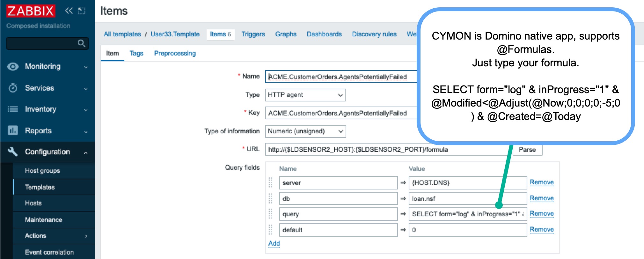644x259 pixels.
Task: Click the Zabbix logo
Action: pyautogui.click(x=31, y=11)
